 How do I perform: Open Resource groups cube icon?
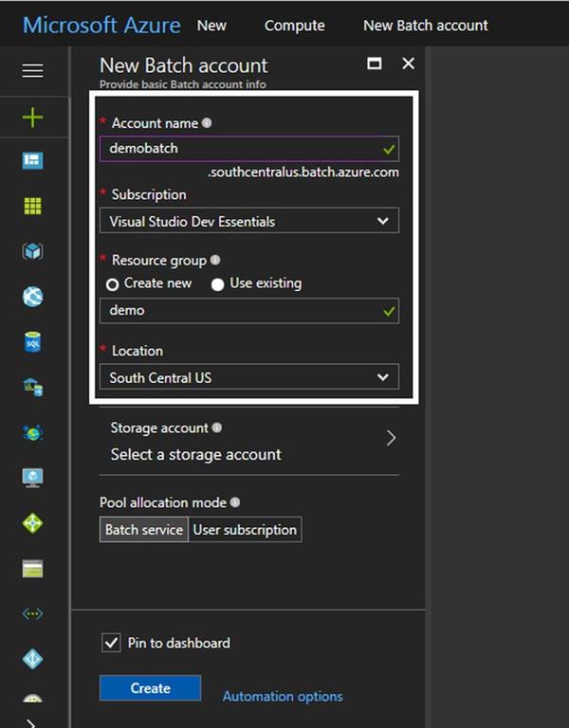tap(32, 251)
